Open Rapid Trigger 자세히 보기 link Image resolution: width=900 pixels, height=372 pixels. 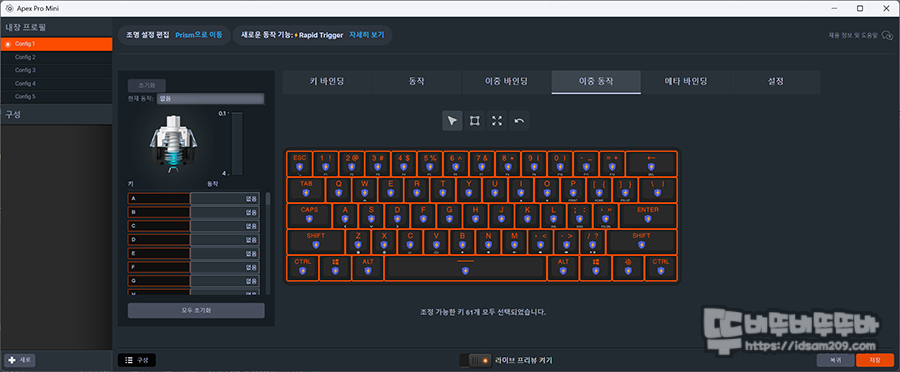click(x=366, y=35)
